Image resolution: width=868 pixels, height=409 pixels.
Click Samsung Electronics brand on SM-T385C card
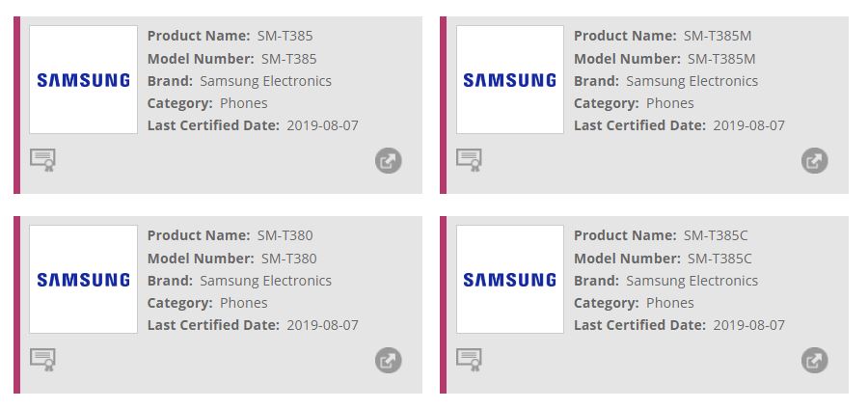click(692, 281)
